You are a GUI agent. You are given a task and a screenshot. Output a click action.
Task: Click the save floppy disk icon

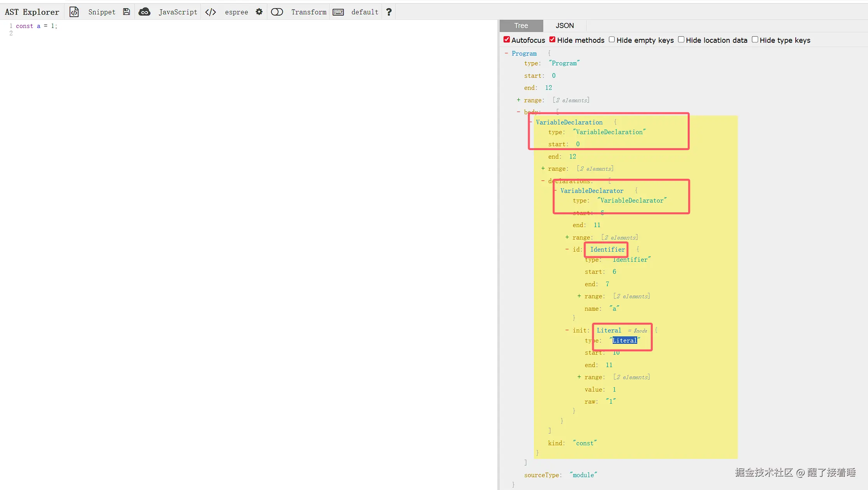126,12
